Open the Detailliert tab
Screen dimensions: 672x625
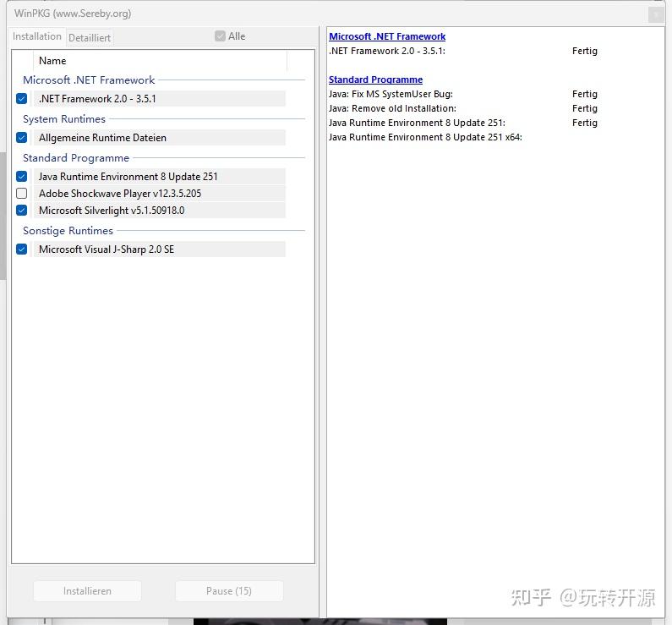(90, 38)
